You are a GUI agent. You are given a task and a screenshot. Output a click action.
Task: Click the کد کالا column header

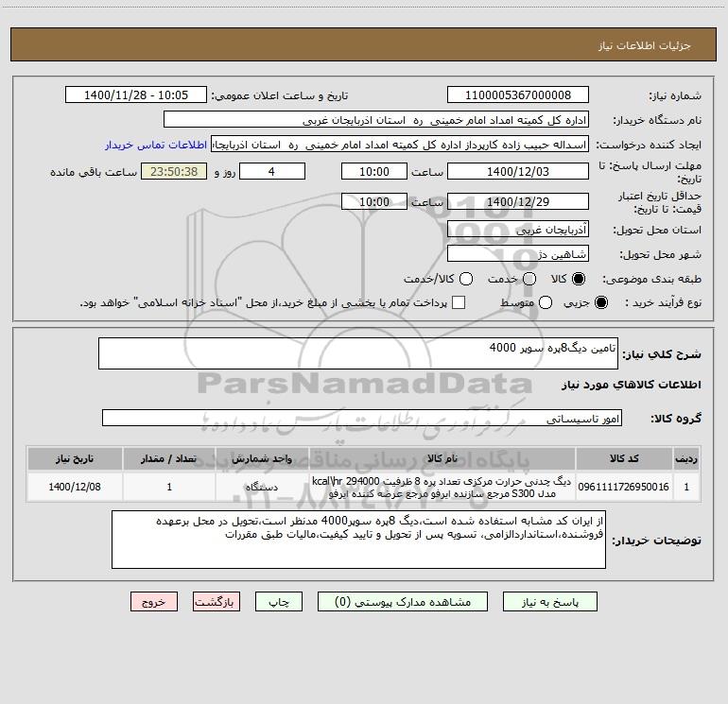click(624, 458)
